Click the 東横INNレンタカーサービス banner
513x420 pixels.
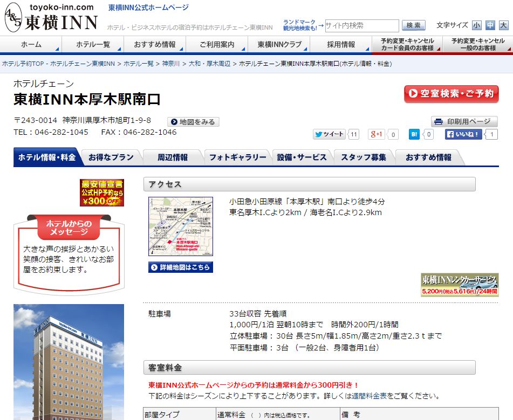tap(460, 285)
